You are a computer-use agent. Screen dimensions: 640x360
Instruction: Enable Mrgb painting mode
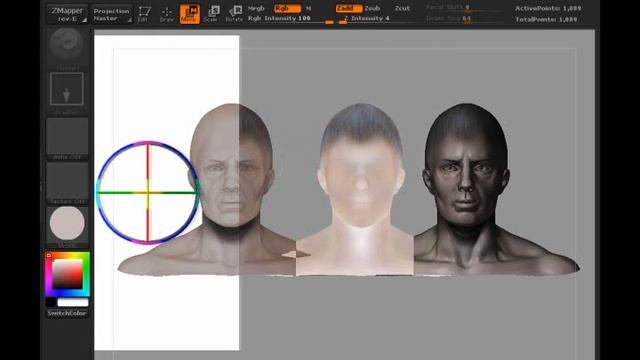point(256,8)
